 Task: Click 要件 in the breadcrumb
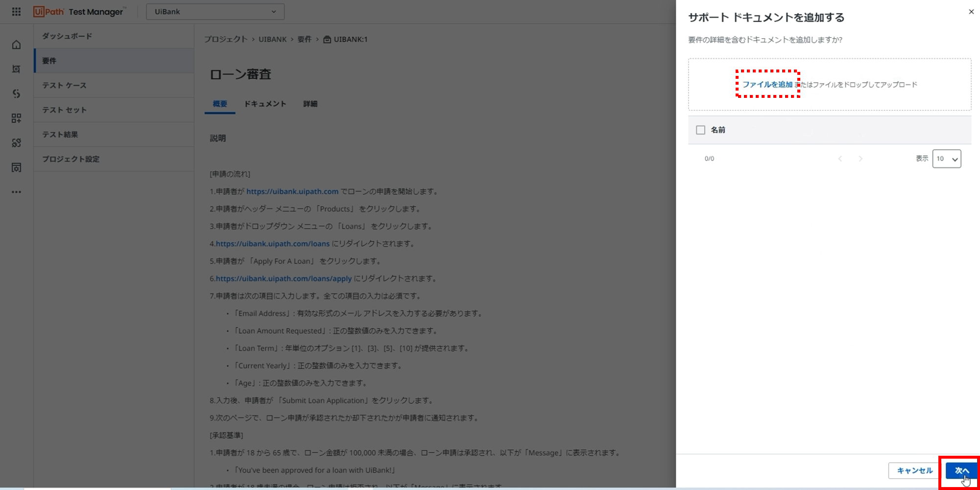[x=305, y=39]
